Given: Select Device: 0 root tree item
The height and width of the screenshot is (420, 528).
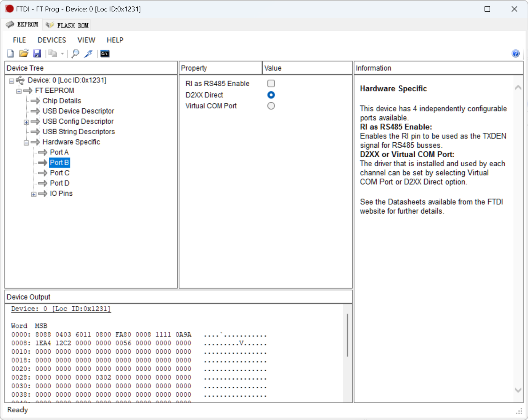Looking at the screenshot, I should click(67, 80).
